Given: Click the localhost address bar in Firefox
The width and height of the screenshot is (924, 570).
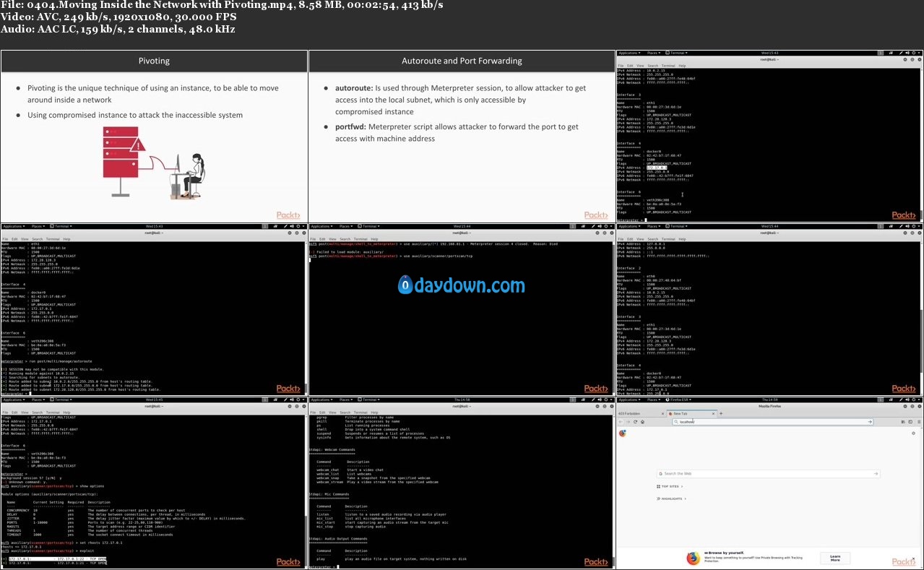Looking at the screenshot, I should click(772, 422).
